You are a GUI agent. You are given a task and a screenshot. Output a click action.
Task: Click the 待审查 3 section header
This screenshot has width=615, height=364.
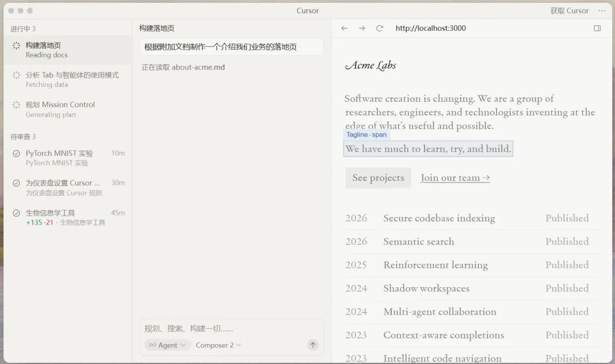pyautogui.click(x=23, y=136)
